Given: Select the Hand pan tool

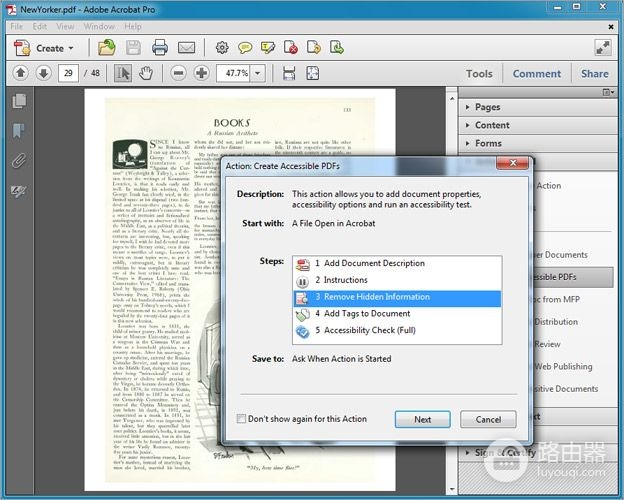Looking at the screenshot, I should [146, 73].
